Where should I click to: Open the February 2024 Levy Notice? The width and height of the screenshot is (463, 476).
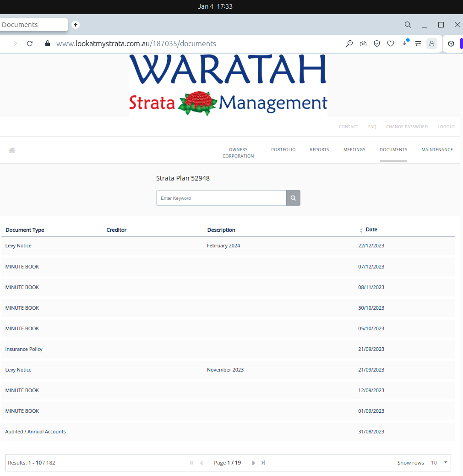point(18,246)
